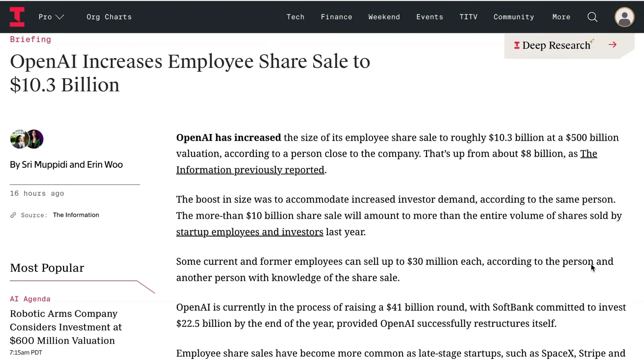The image size is (644, 362).
Task: Click the Deep Research sparkle logo
Action: point(516,45)
